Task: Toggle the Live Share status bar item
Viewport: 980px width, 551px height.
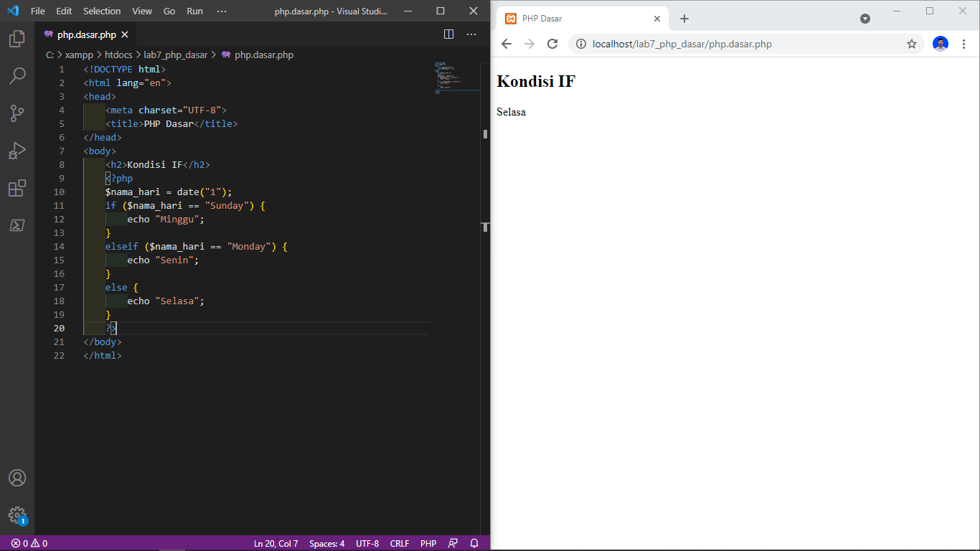Action: (x=453, y=543)
